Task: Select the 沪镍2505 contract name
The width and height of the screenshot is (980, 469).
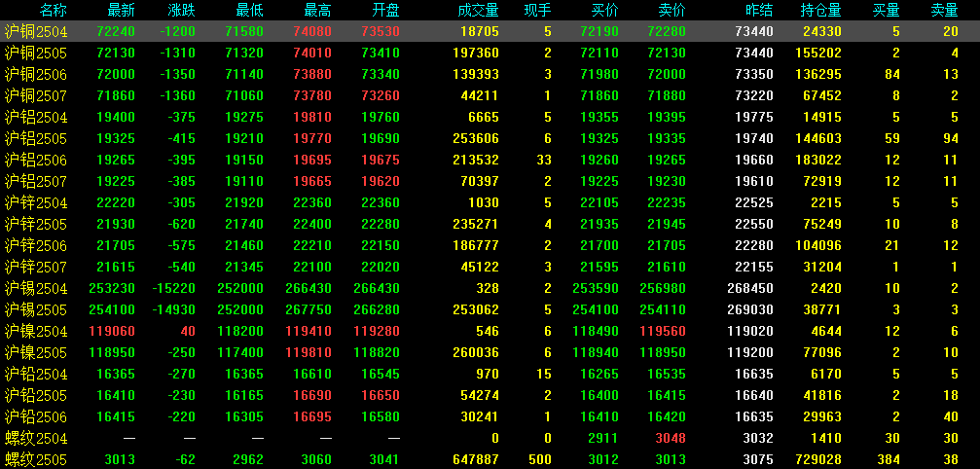Action: coord(36,353)
